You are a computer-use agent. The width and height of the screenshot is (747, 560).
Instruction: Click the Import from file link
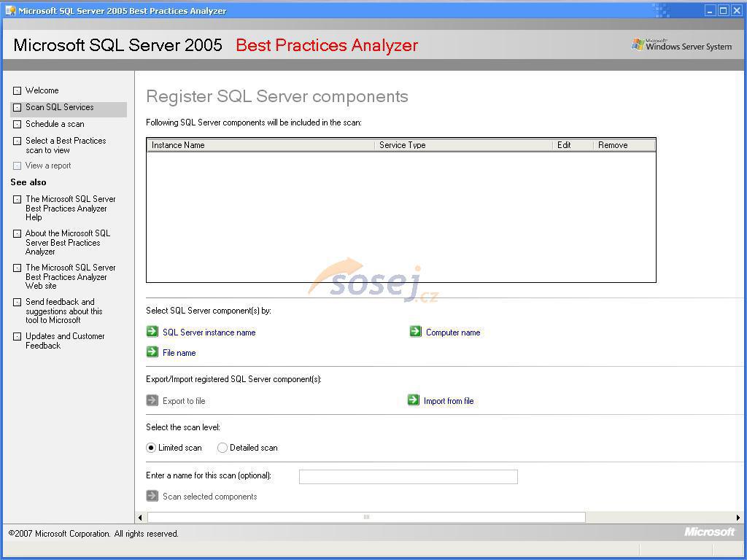click(449, 401)
